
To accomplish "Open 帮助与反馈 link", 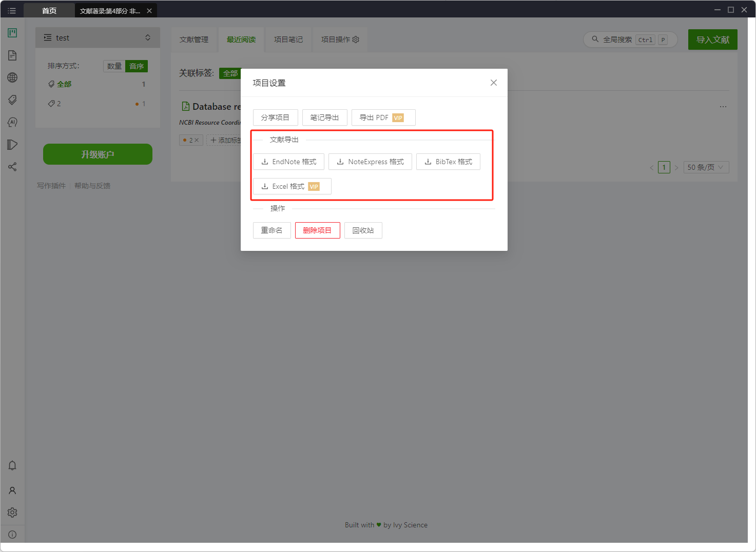I will [x=92, y=186].
